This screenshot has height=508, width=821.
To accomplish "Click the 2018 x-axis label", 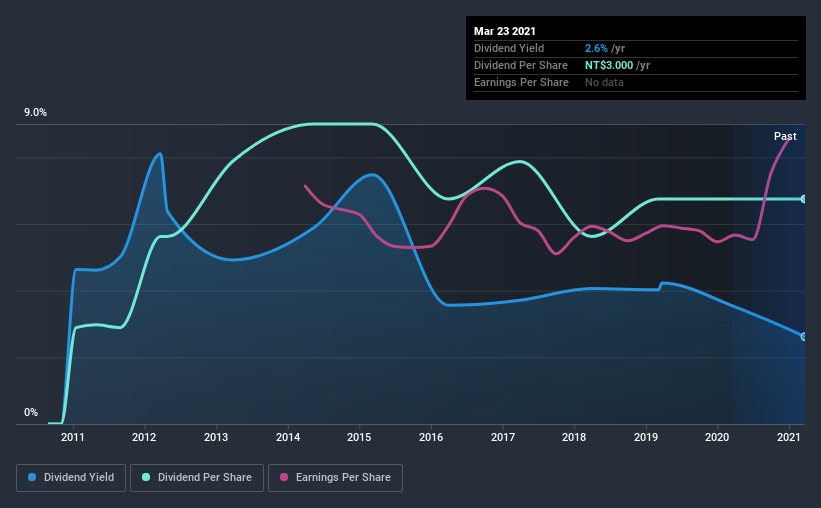I will click(574, 437).
